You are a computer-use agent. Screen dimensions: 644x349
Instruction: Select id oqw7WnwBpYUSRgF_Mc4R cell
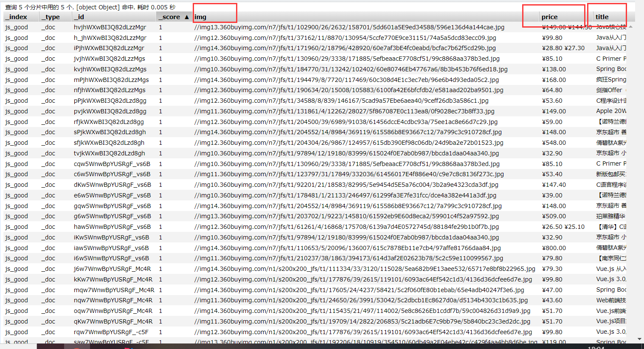coord(113,311)
